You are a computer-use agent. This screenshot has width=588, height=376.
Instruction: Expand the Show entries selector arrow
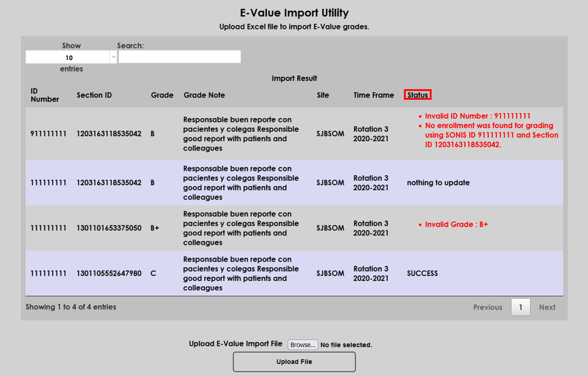[x=112, y=56]
